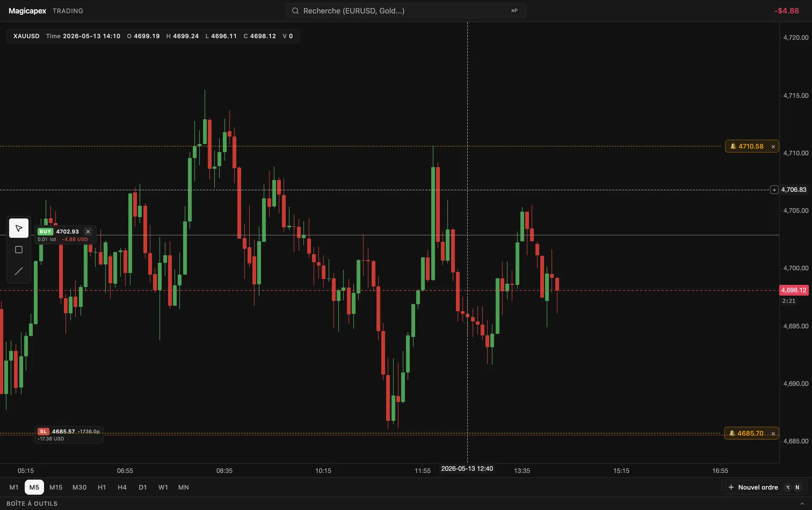This screenshot has height=510, width=812.
Task: Close the BUY 4702.93 position
Action: [x=88, y=232]
